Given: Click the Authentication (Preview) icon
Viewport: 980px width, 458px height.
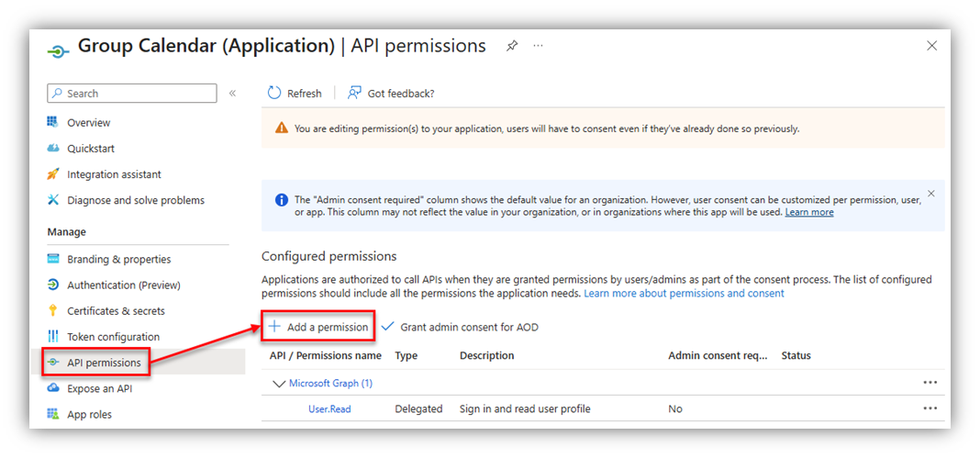Looking at the screenshot, I should [x=53, y=285].
